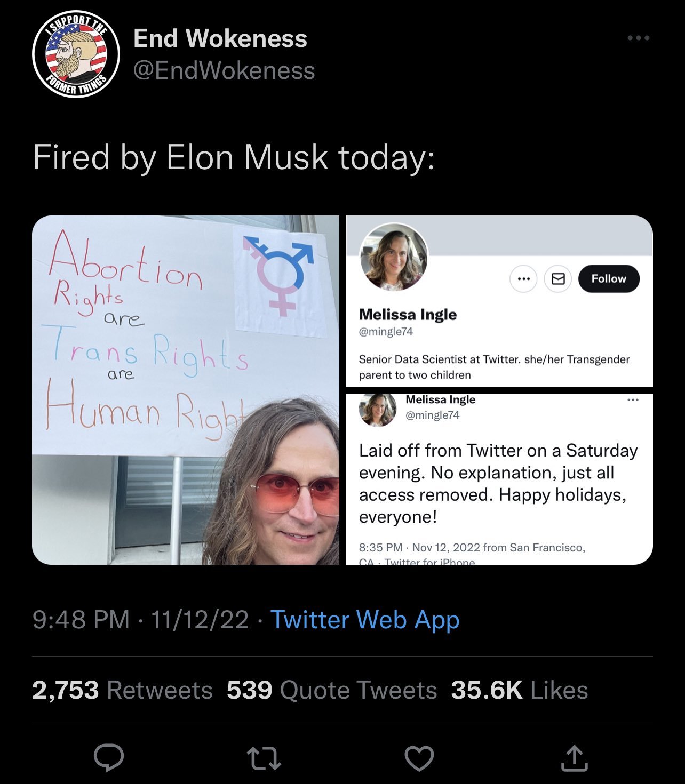View the 2,753 Retweets list

point(122,690)
